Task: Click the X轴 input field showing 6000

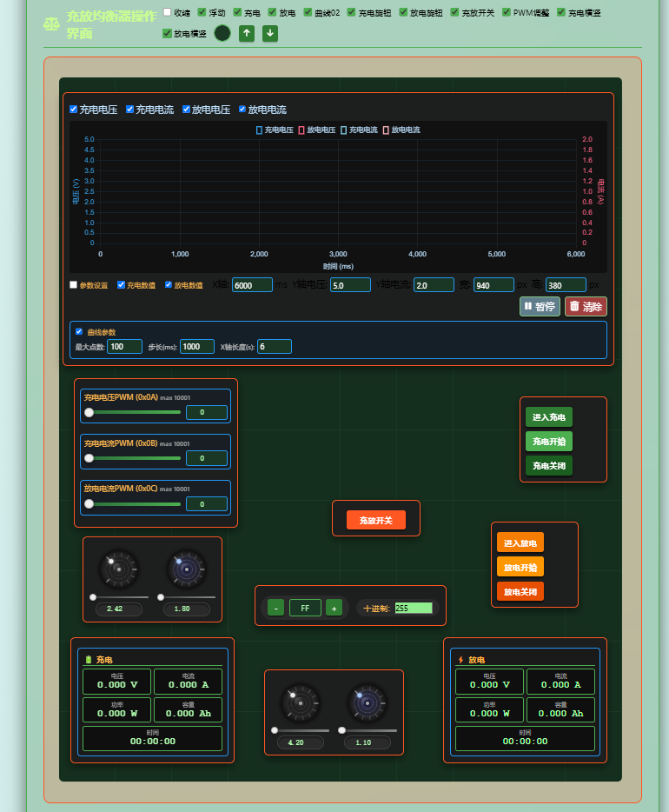Action: tap(252, 285)
